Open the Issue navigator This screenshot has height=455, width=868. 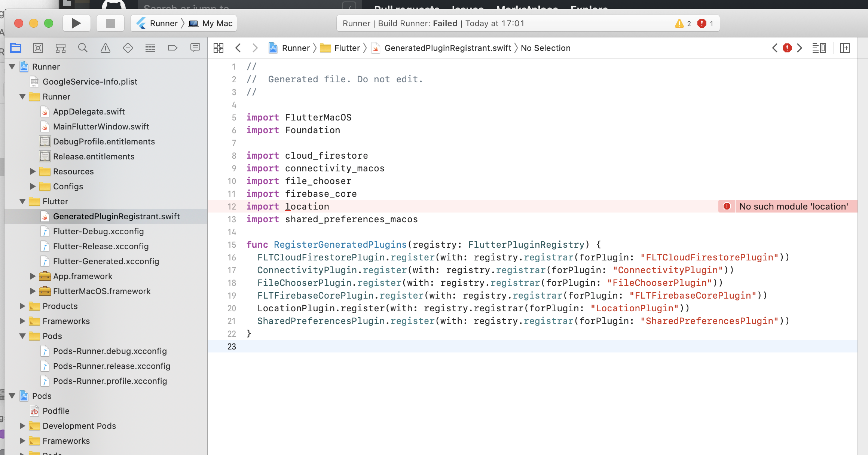pos(106,48)
